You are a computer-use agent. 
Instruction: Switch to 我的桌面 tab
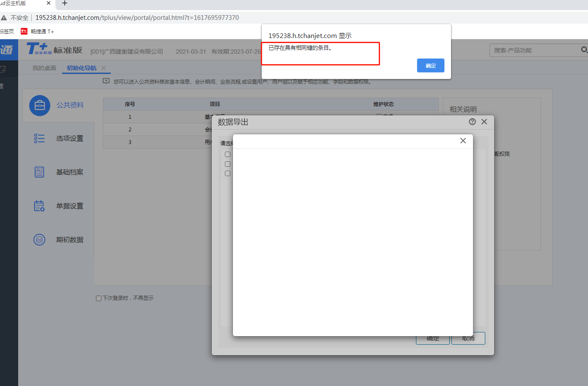tap(44, 68)
